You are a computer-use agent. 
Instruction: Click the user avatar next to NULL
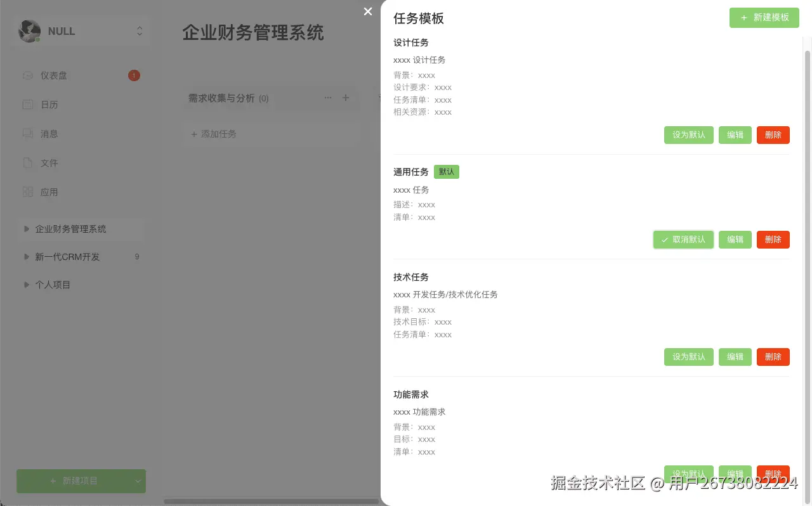(x=29, y=30)
